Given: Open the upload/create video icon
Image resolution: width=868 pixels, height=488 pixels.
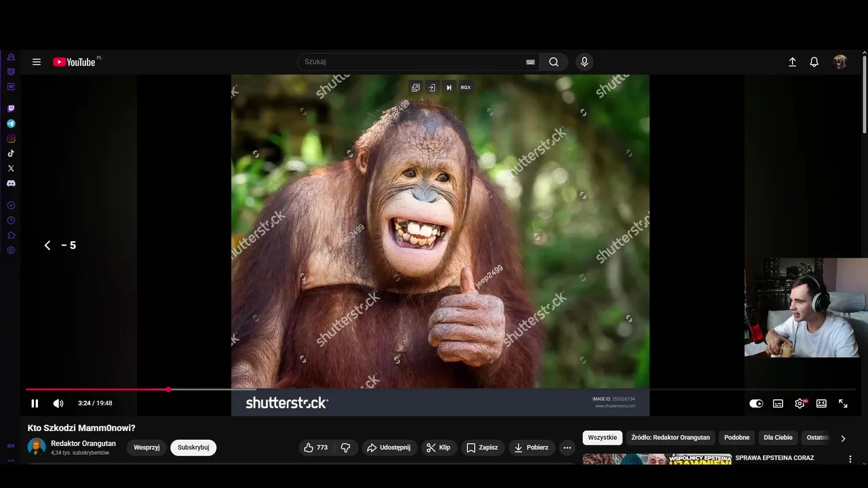Looking at the screenshot, I should [x=792, y=62].
